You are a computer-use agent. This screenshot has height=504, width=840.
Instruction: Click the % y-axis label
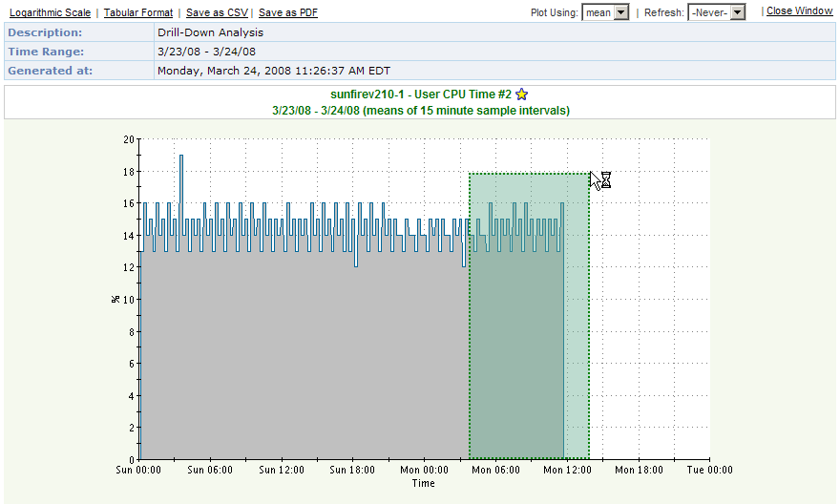pos(115,299)
